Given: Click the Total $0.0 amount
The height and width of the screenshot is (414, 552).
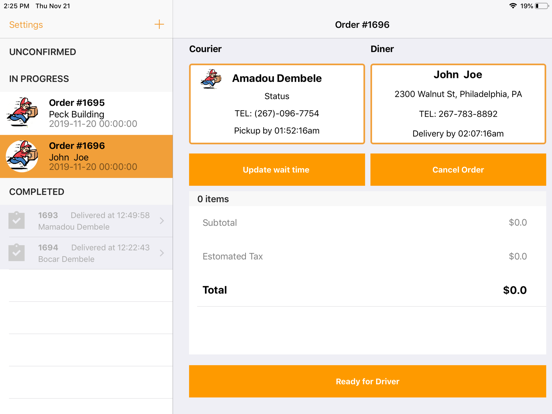Looking at the screenshot, I should pyautogui.click(x=515, y=290).
